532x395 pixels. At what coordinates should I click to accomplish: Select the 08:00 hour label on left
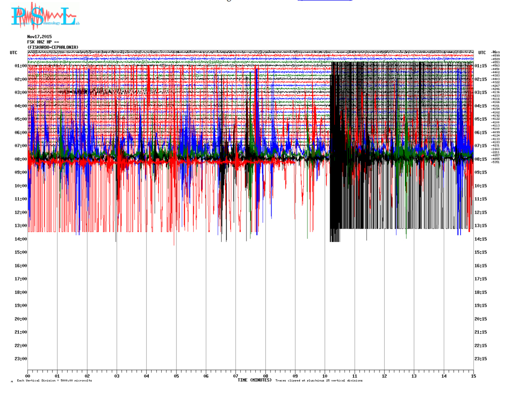(21, 159)
